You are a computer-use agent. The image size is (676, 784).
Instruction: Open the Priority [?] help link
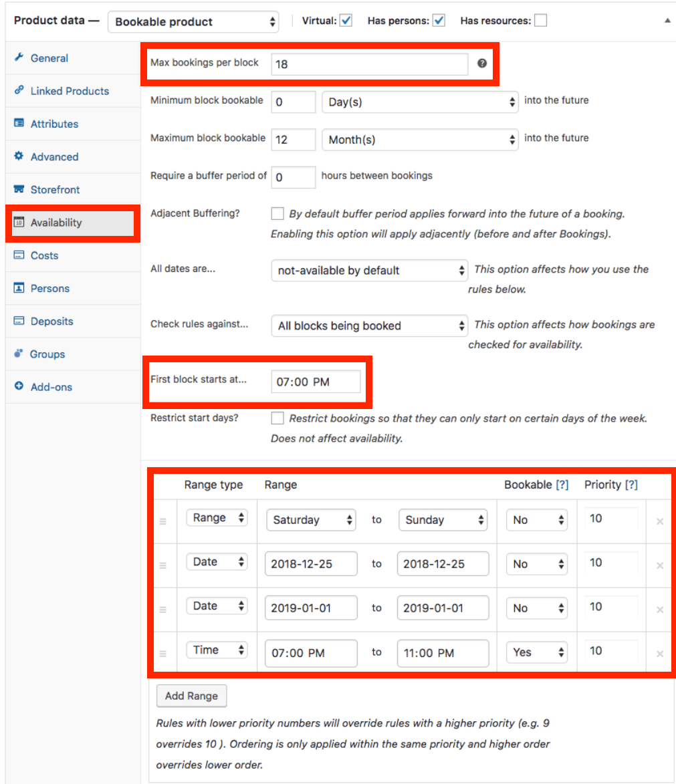pyautogui.click(x=631, y=485)
